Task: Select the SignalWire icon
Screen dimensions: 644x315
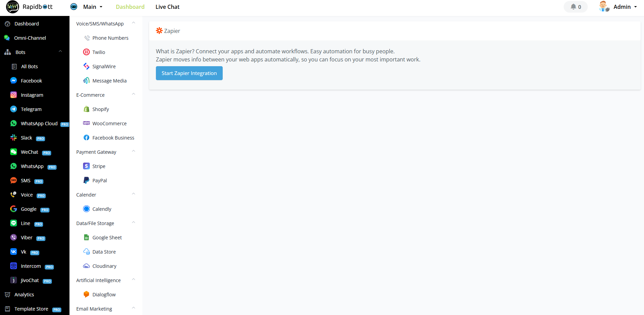Action: (86, 66)
